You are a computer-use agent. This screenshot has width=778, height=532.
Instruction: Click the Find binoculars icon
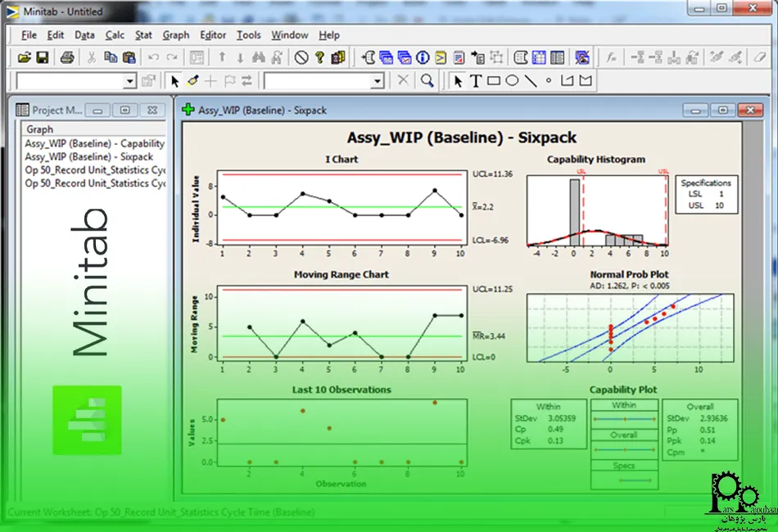(x=259, y=57)
